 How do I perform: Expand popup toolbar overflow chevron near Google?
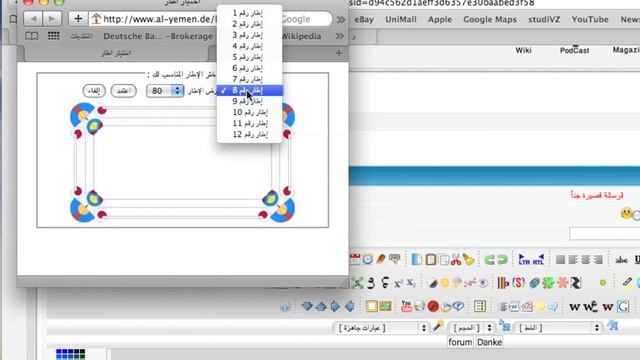coord(340,19)
